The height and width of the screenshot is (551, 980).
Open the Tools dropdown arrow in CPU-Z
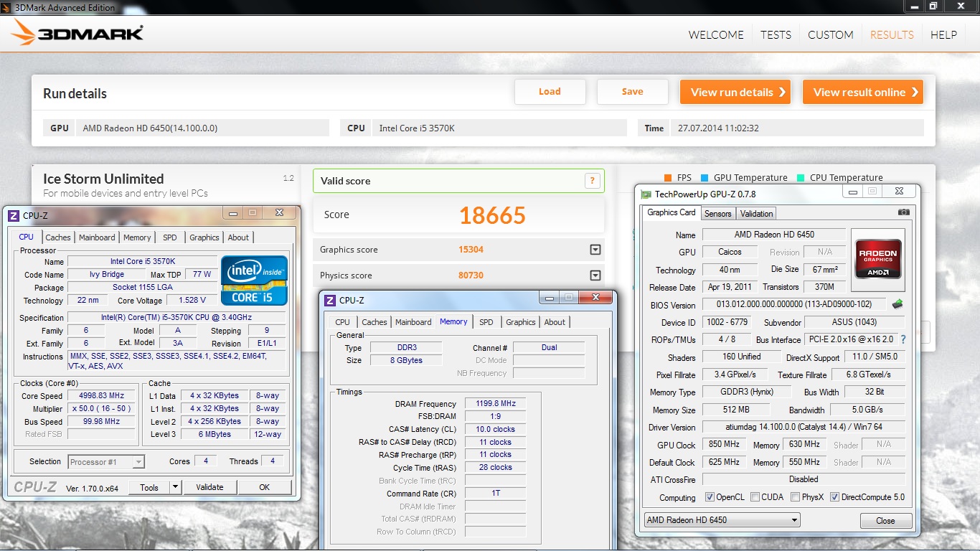click(x=175, y=487)
